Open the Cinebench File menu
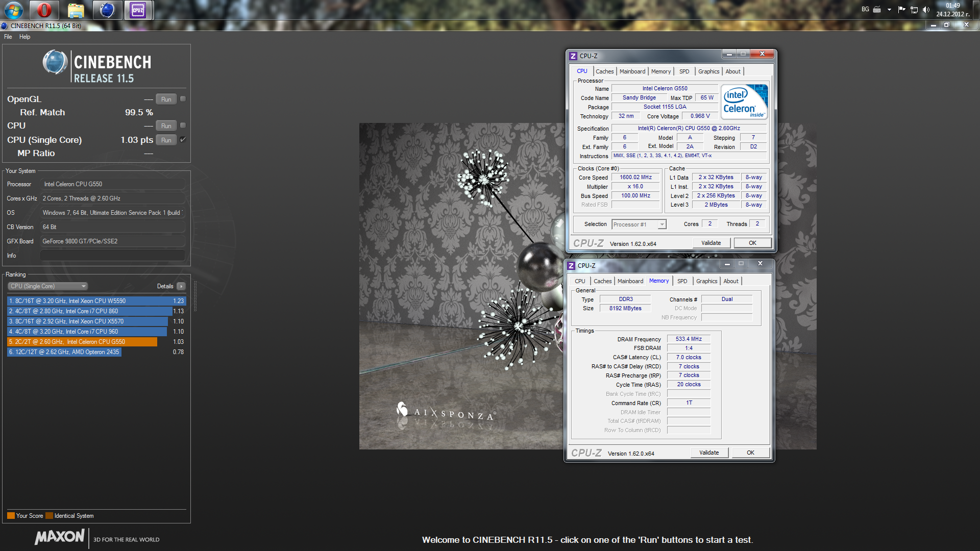This screenshot has width=980, height=551. (x=8, y=37)
